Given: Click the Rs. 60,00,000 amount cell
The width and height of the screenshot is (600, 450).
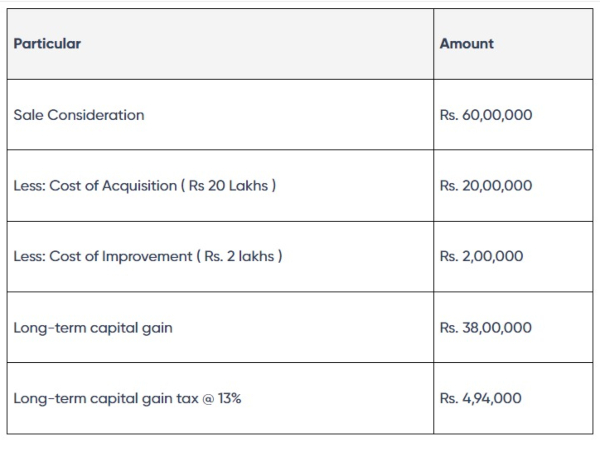Looking at the screenshot, I should click(x=486, y=115).
